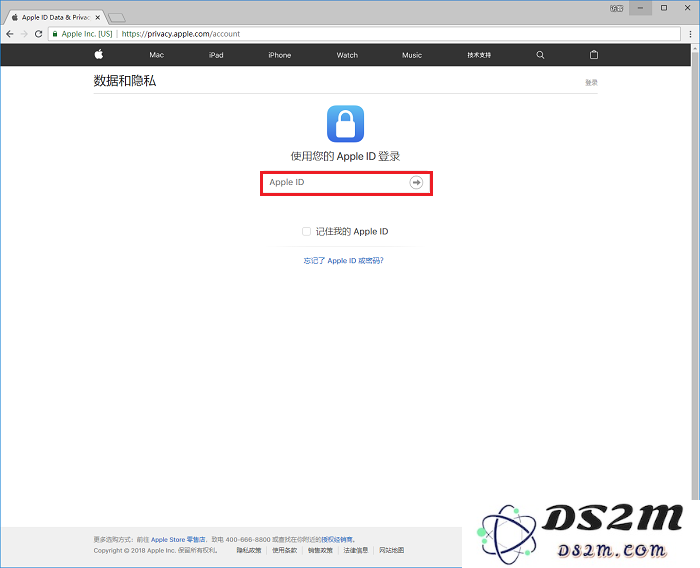Image resolution: width=700 pixels, height=568 pixels.
Task: Open the 法律信息 footer link
Action: (x=356, y=550)
